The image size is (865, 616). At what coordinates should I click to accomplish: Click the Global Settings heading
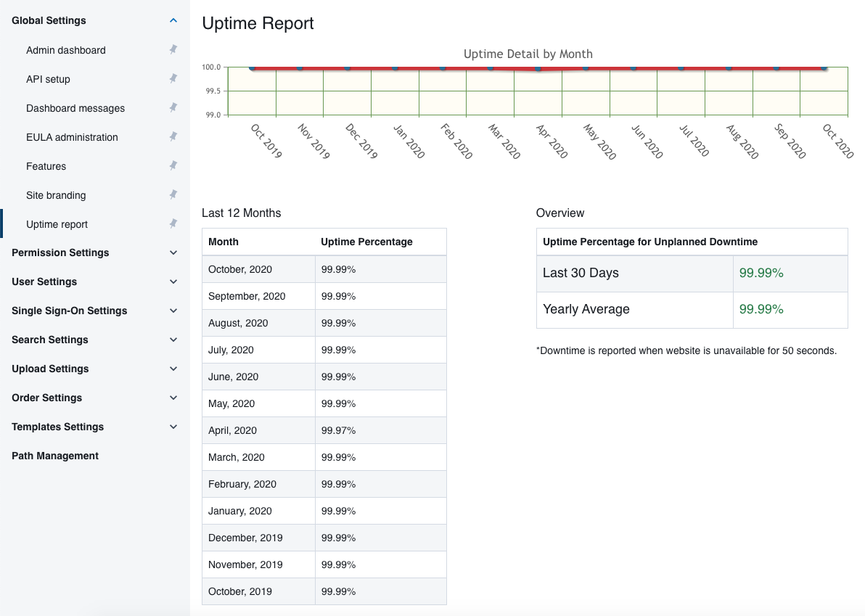pos(49,20)
